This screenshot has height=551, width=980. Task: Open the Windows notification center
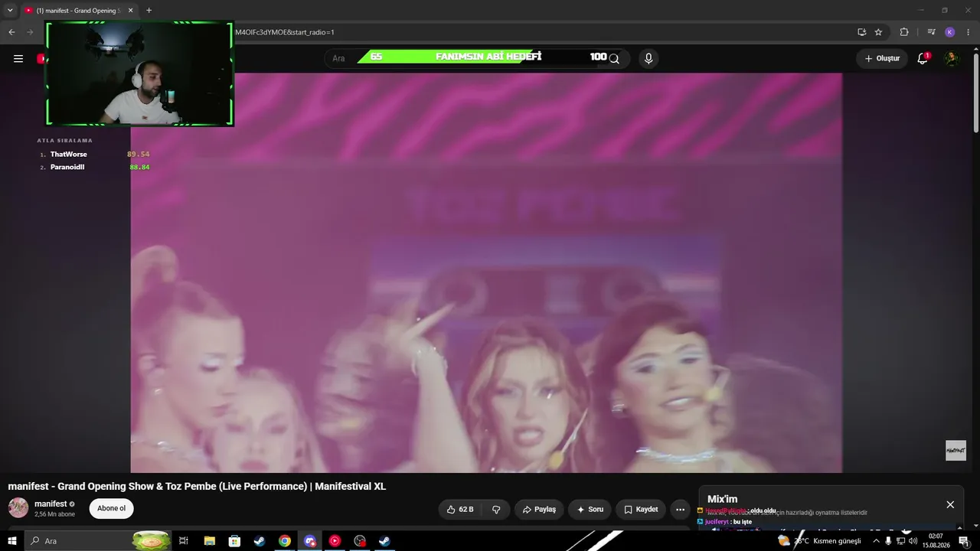click(x=964, y=541)
